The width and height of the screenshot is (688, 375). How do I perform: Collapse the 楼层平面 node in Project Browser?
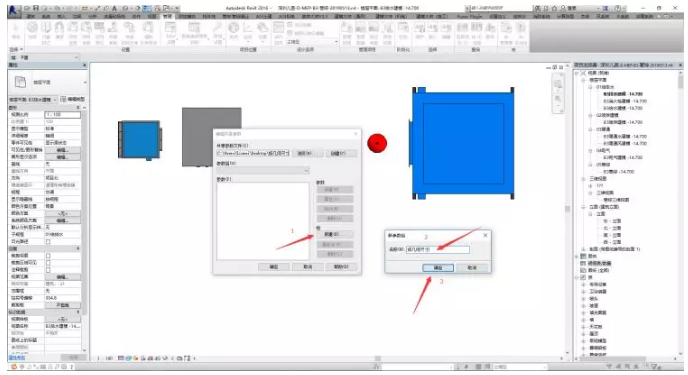tap(584, 80)
